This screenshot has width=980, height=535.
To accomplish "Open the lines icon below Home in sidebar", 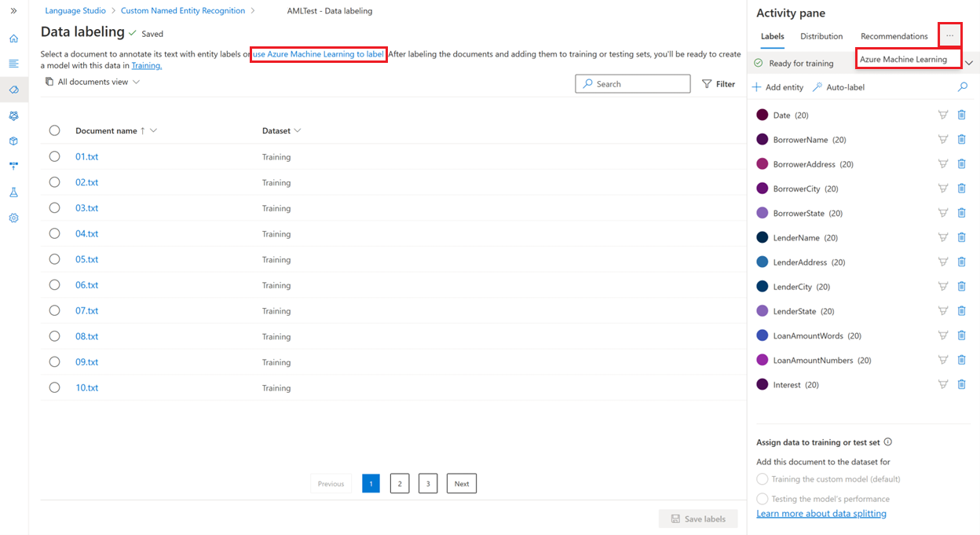I will point(13,64).
